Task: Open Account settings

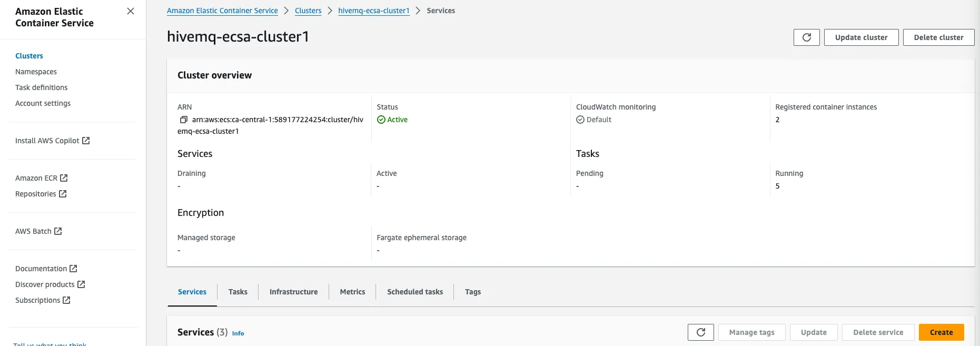Action: tap(43, 103)
